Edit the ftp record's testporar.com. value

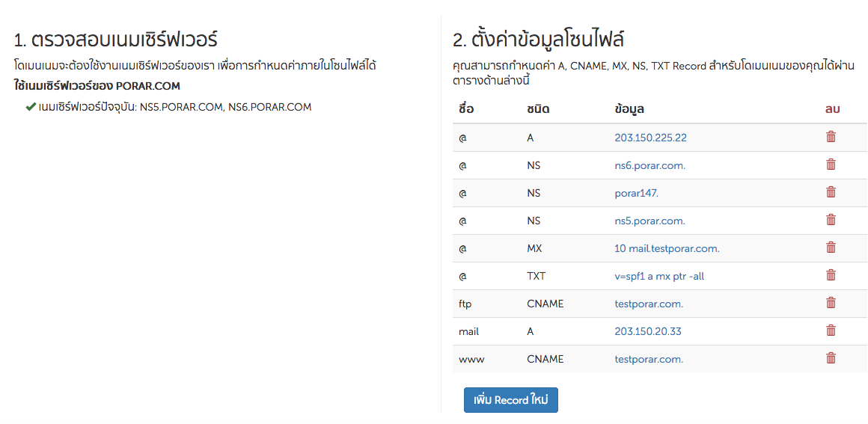(649, 304)
